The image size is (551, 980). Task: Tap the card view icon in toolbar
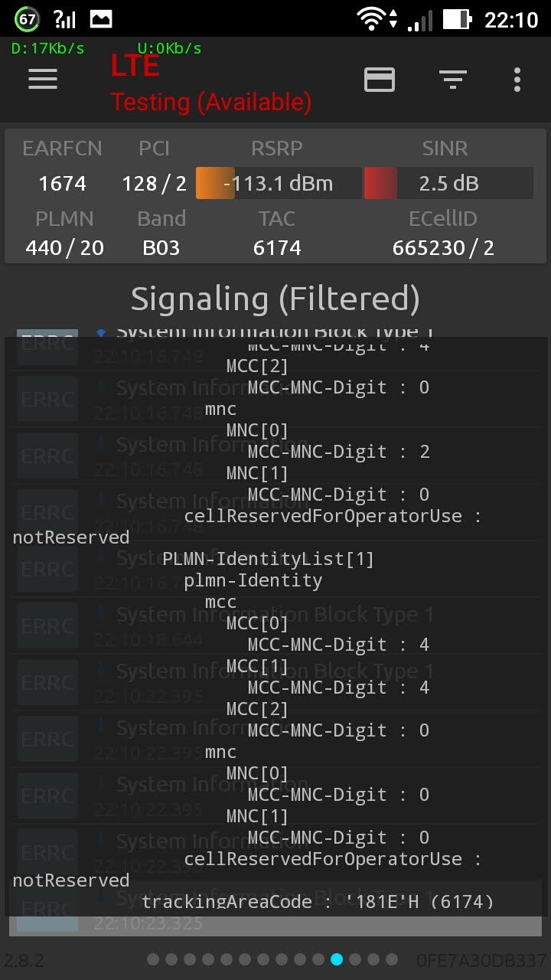[380, 79]
